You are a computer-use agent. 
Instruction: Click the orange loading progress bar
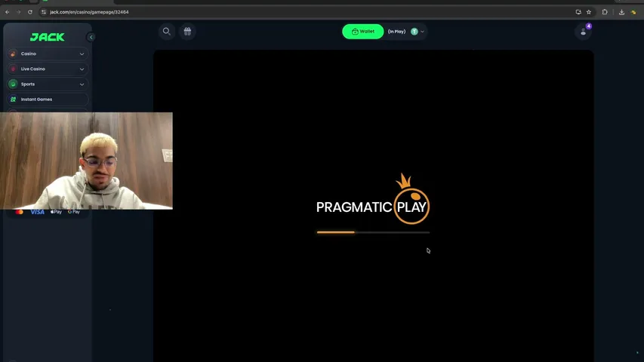click(373, 232)
